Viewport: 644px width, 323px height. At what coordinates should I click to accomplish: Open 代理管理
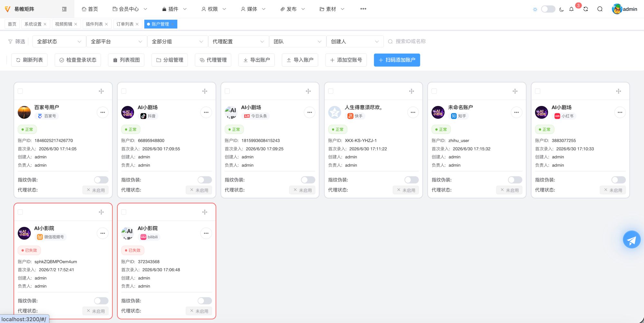(213, 60)
